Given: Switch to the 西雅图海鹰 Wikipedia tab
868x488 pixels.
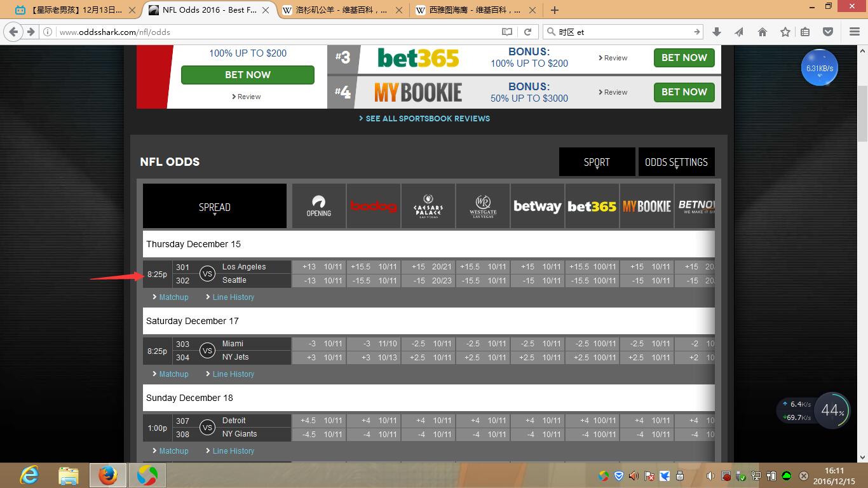Looking at the screenshot, I should [x=477, y=10].
